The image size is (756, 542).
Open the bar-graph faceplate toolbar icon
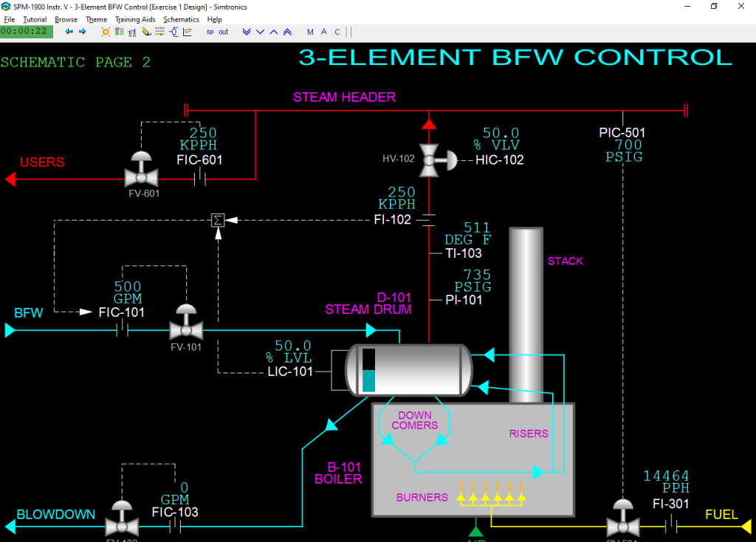[x=132, y=32]
